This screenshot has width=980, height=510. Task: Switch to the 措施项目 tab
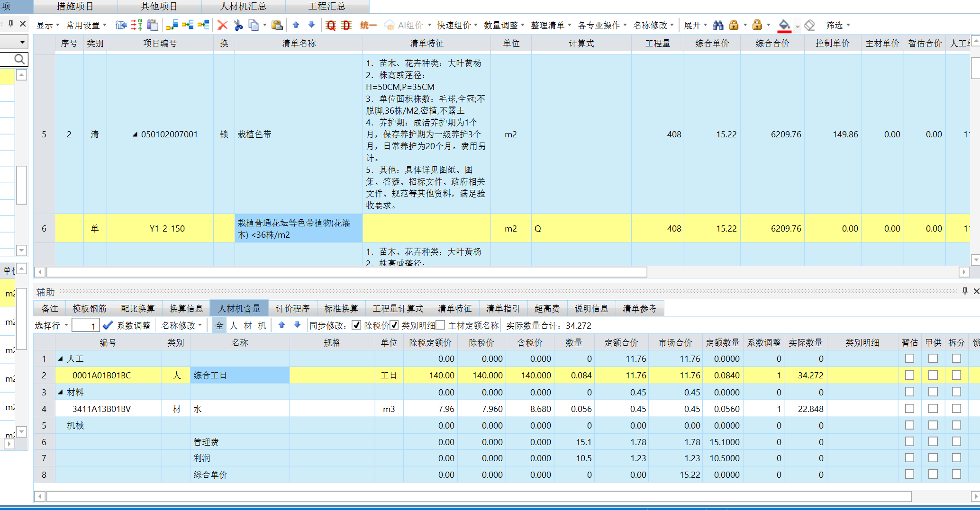click(75, 7)
